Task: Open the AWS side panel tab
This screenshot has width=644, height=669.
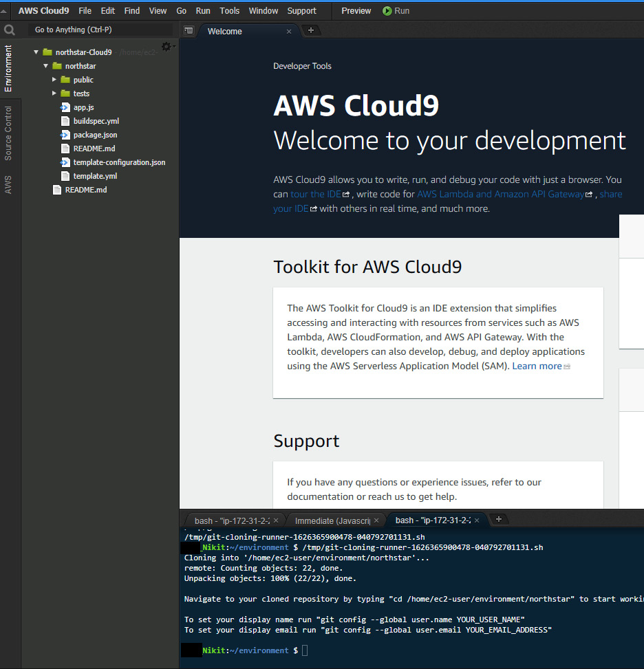Action: point(8,184)
